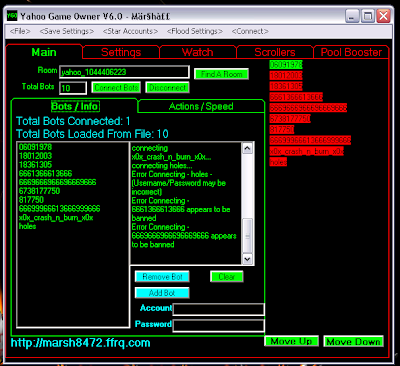This screenshot has width=400, height=366.
Task: Open the <Connect> menu
Action: tap(250, 31)
